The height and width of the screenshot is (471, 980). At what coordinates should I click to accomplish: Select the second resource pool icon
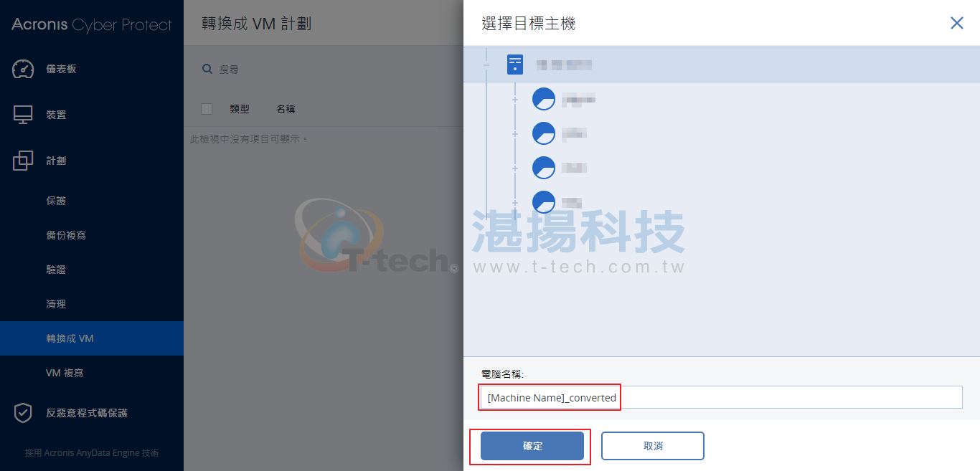pyautogui.click(x=544, y=133)
